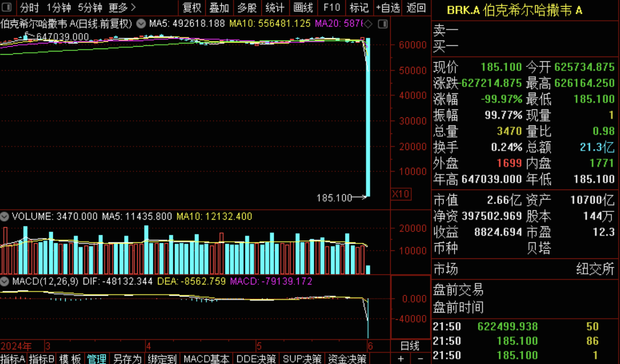Click the 2024年 label on time axis
Screen dimensions: 620x364
click(x=17, y=346)
